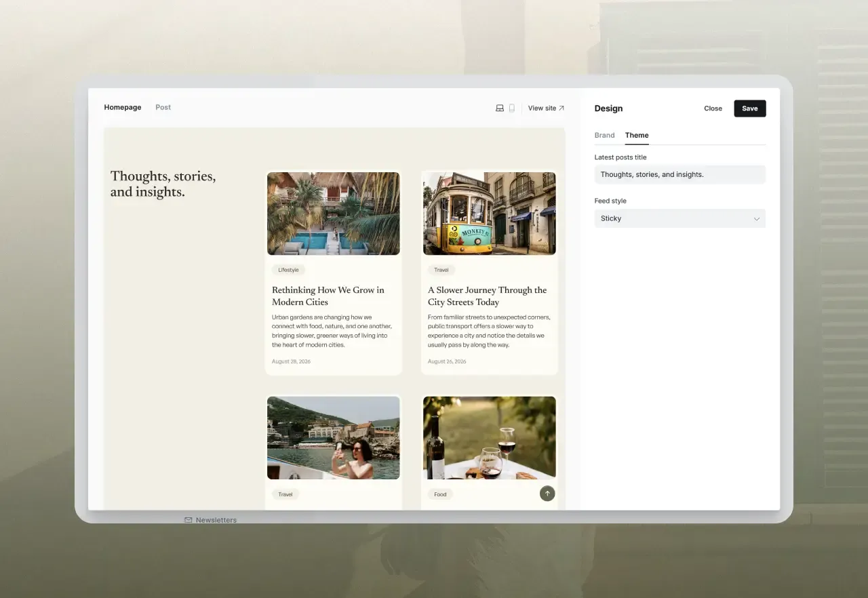Click the 'August 26, 2026' date
This screenshot has width=868, height=598.
coord(447,361)
